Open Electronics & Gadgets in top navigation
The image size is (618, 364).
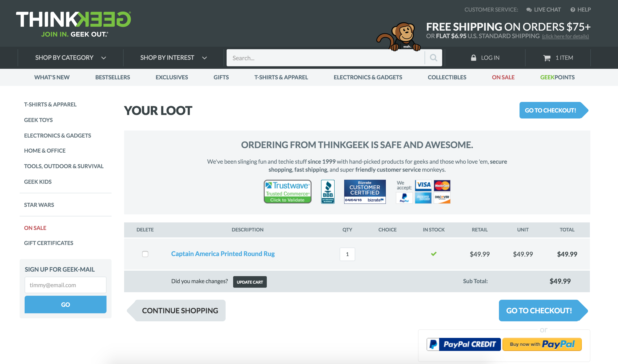click(x=368, y=77)
